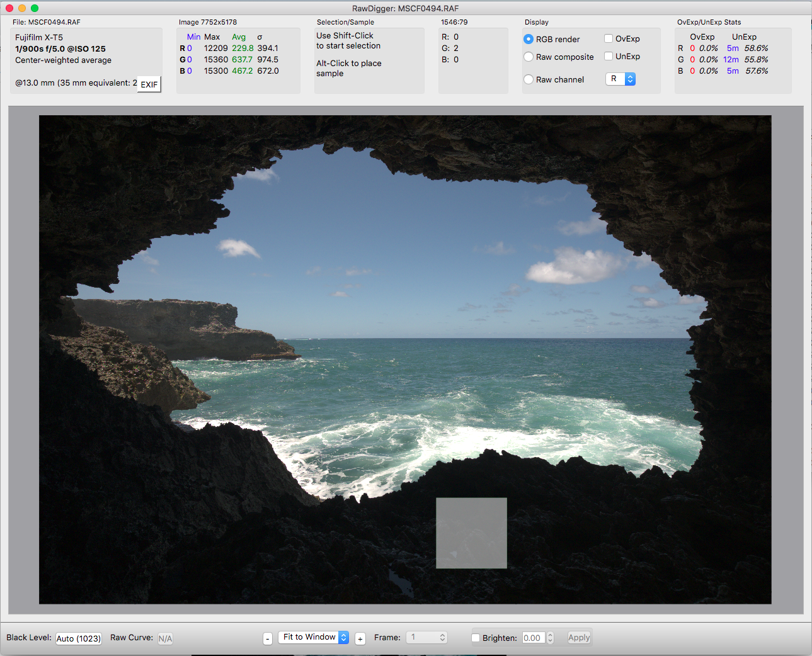Click the plus zoom-in button

click(x=360, y=638)
